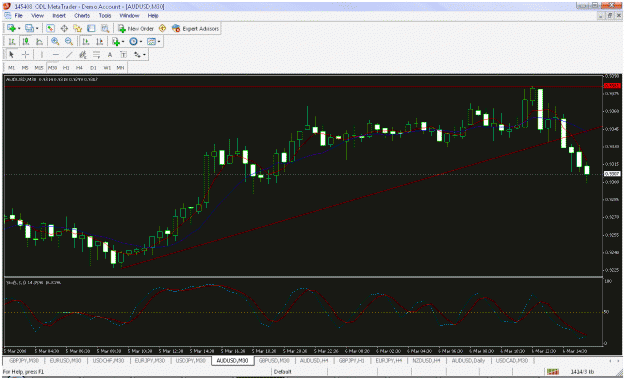625x378 pixels.
Task: Switch to Bar Chart mode
Action: coord(12,41)
